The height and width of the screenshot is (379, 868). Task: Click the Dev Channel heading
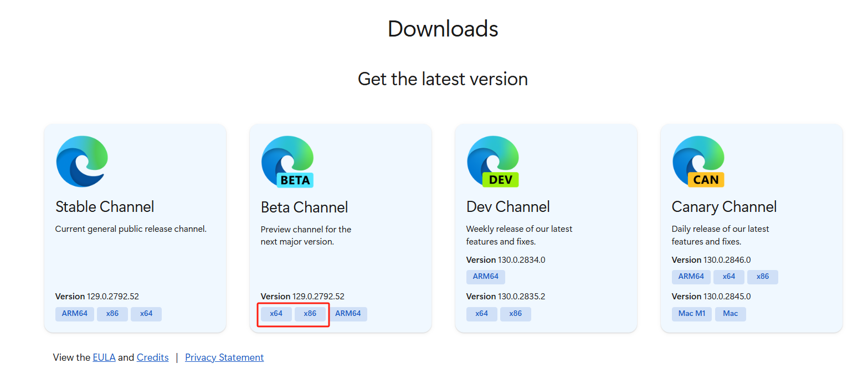point(508,207)
